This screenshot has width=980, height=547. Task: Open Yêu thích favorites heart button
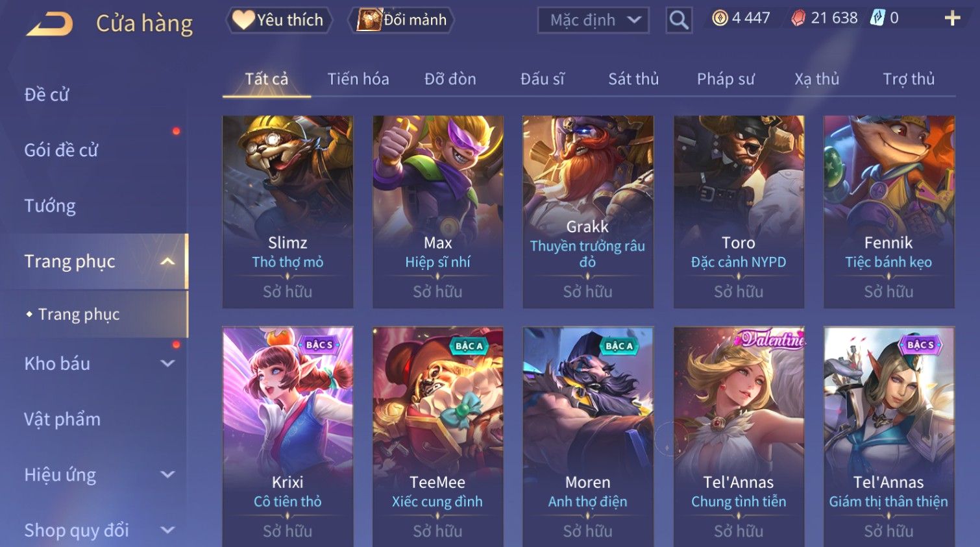coord(279,20)
